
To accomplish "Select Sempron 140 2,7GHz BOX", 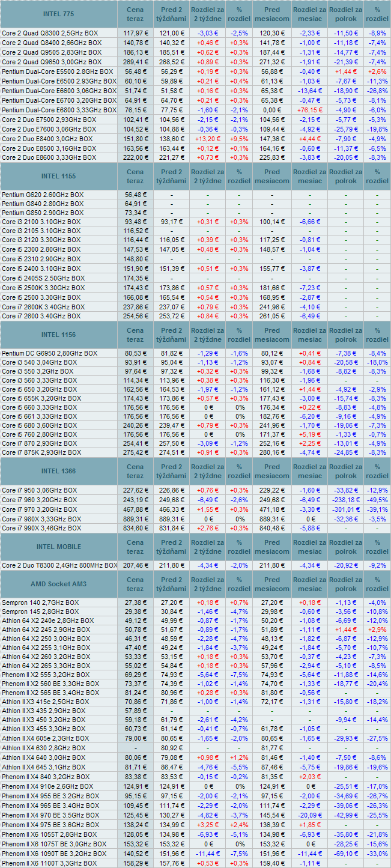I will (x=40, y=602).
